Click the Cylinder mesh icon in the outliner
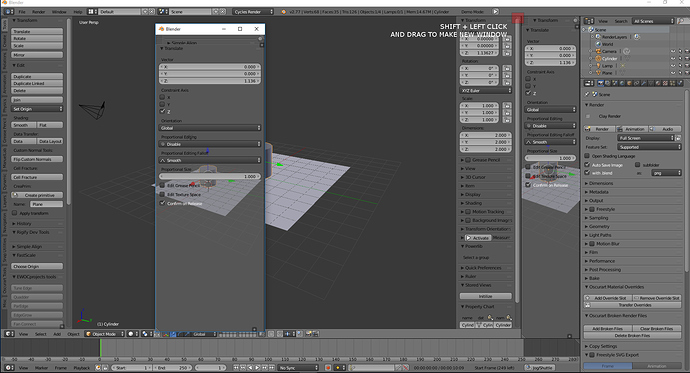Screen dimensions: 690x373 (598, 59)
